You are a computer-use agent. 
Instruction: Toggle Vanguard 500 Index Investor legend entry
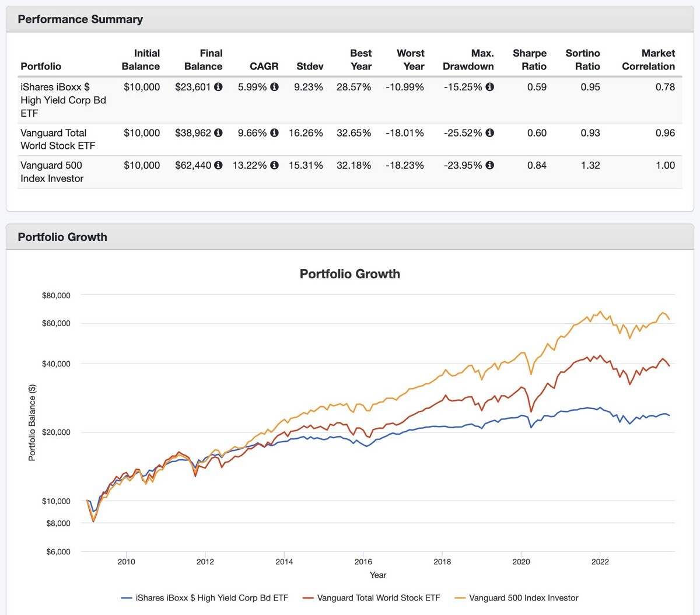pos(516,598)
